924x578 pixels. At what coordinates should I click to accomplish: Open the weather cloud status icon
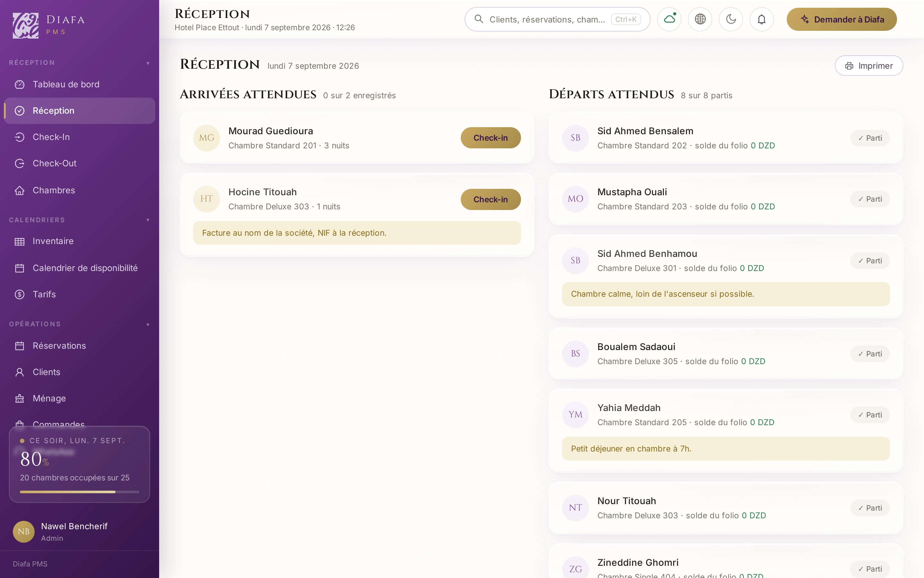(x=669, y=19)
